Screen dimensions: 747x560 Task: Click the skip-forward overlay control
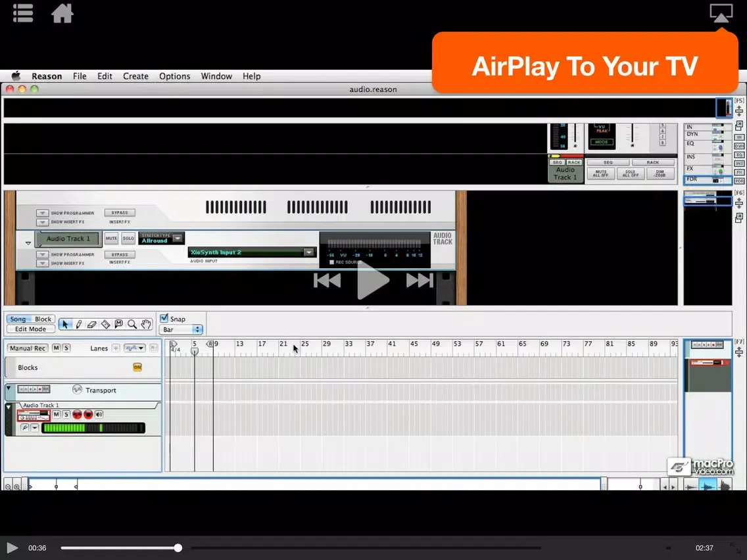coord(420,281)
